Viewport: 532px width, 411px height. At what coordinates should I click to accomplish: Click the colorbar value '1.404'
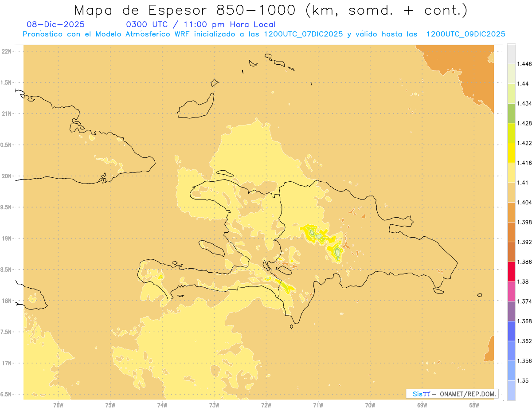(x=524, y=202)
